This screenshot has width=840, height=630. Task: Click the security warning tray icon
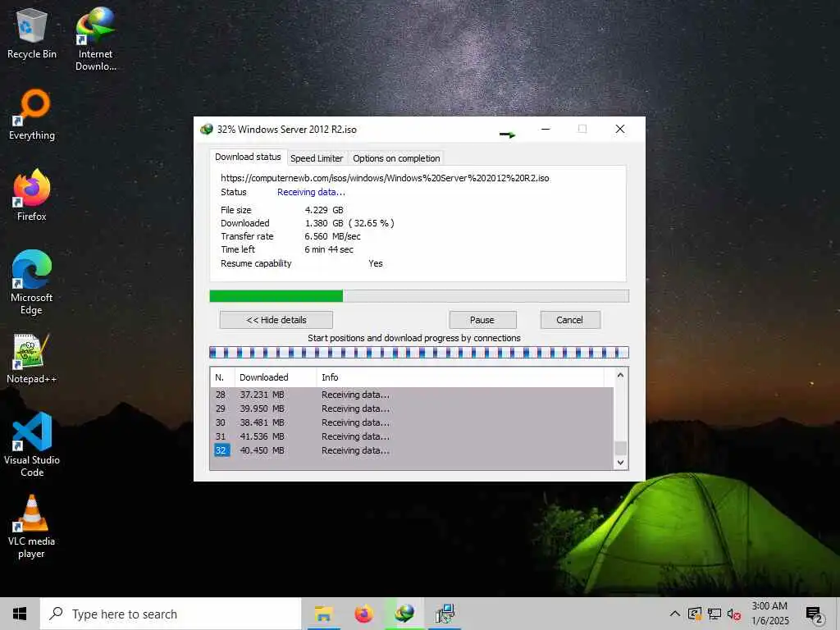[x=694, y=614]
